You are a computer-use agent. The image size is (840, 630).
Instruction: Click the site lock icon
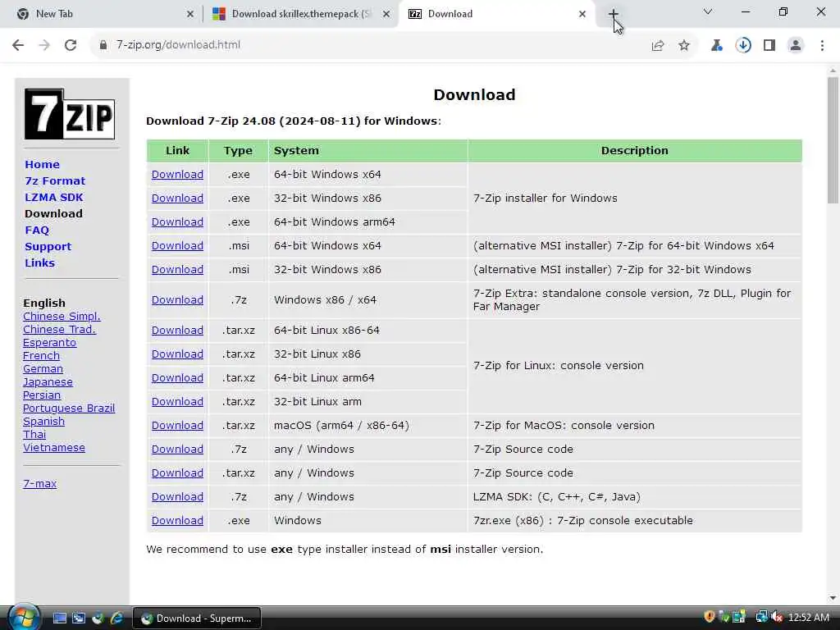tap(103, 45)
